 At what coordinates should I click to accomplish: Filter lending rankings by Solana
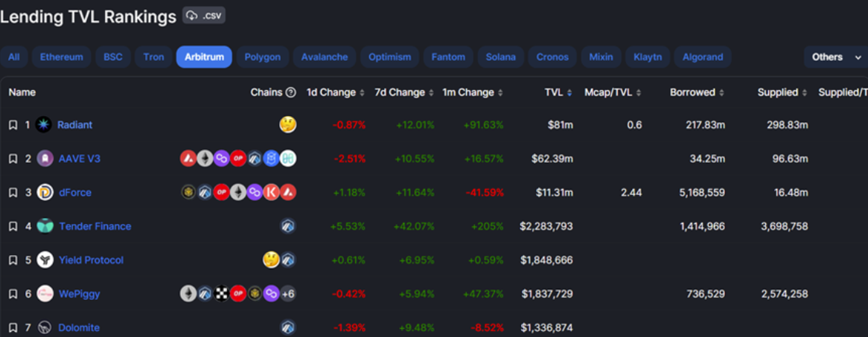pos(501,57)
